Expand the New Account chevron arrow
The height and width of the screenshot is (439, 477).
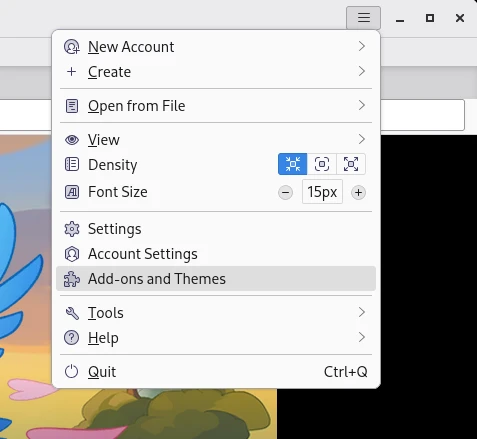tap(362, 46)
